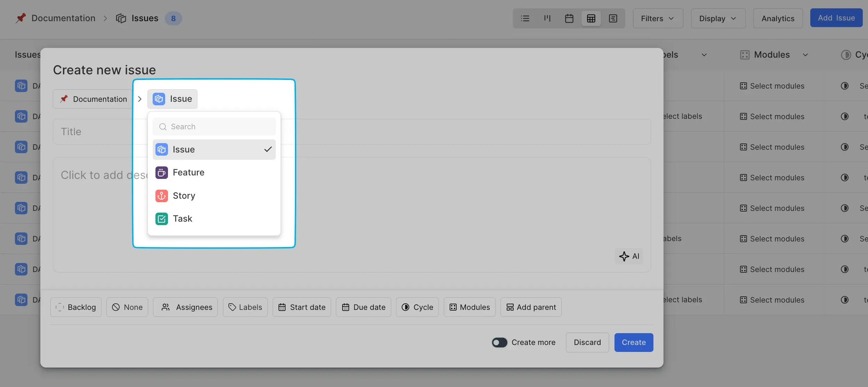Choose Task from the type list
The width and height of the screenshot is (868, 387).
coord(182,219)
